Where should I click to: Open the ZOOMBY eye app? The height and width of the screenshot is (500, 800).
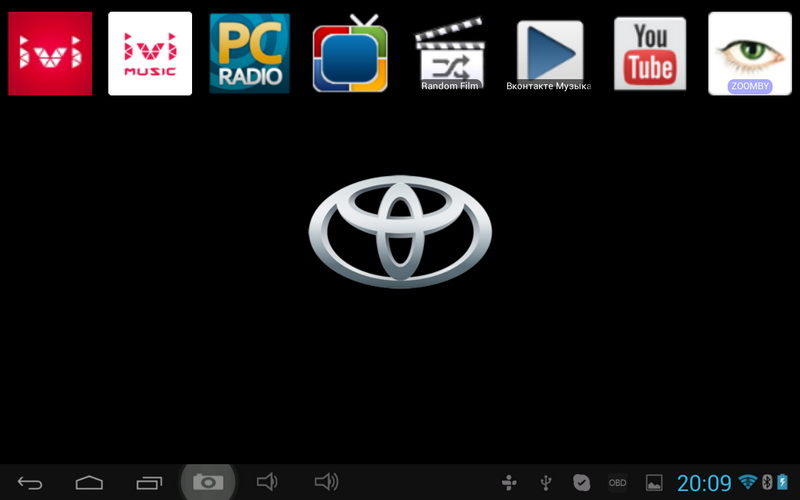750,54
